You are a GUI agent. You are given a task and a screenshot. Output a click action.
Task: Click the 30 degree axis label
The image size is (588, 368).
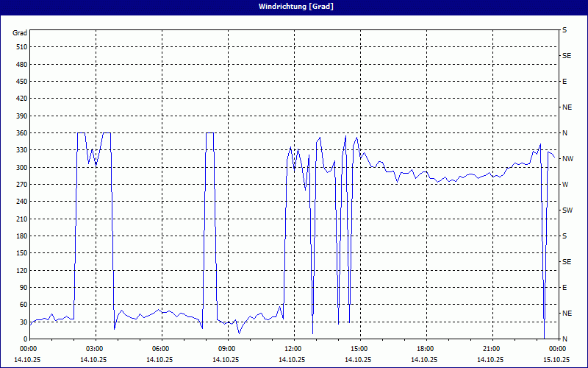(22, 322)
